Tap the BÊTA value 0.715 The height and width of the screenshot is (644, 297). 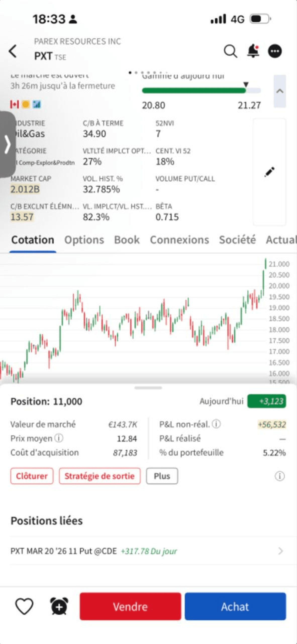click(167, 217)
